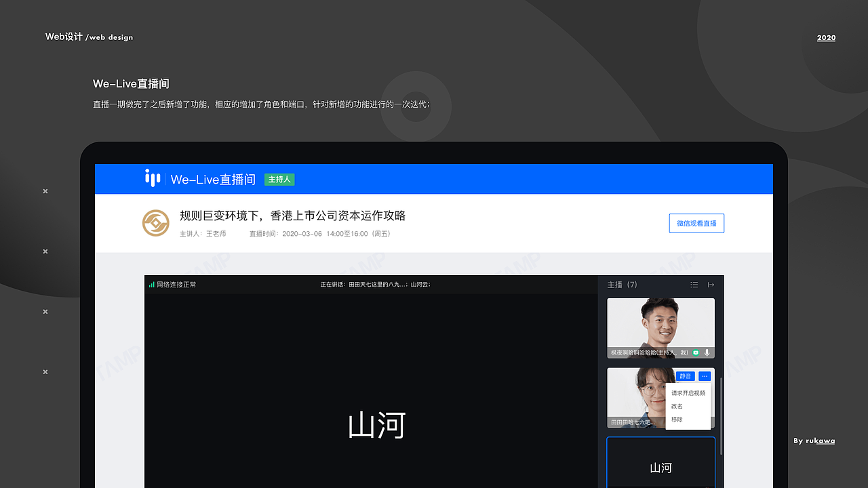Click the green 主持人 badge in the header
The width and height of the screenshot is (868, 488).
pyautogui.click(x=279, y=179)
